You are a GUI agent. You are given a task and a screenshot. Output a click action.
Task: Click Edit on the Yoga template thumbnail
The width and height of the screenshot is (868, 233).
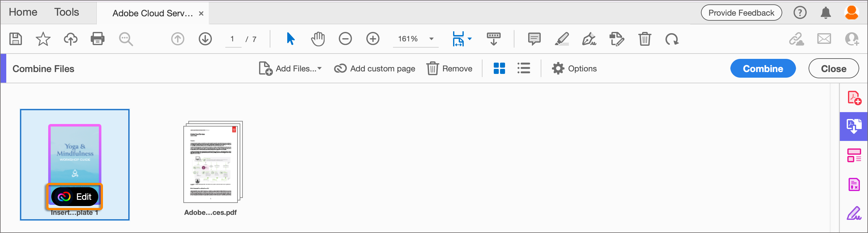click(74, 197)
